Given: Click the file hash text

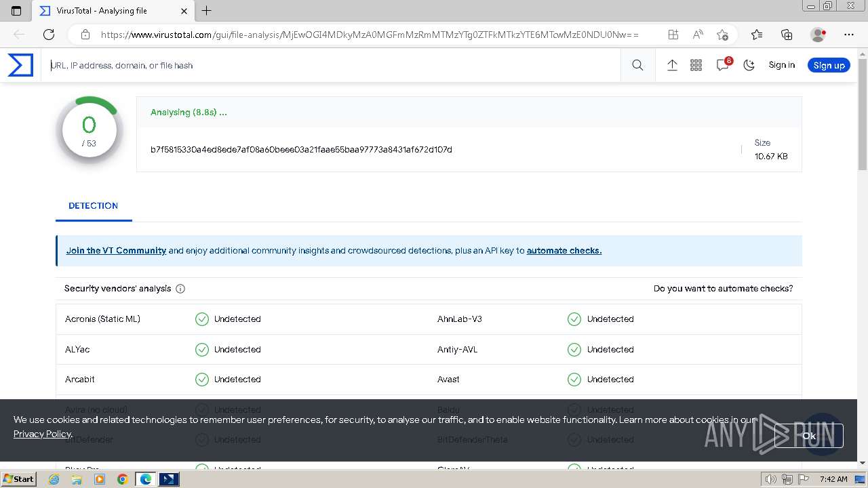Looking at the screenshot, I should [x=301, y=149].
